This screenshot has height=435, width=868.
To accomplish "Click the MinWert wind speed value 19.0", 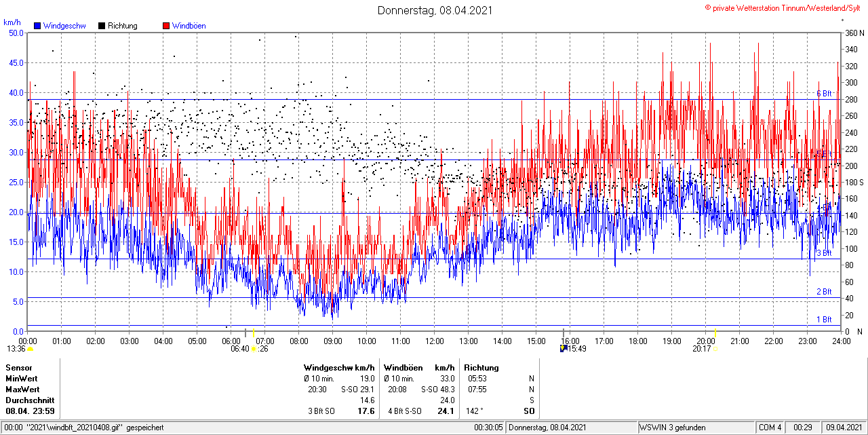I will (368, 379).
